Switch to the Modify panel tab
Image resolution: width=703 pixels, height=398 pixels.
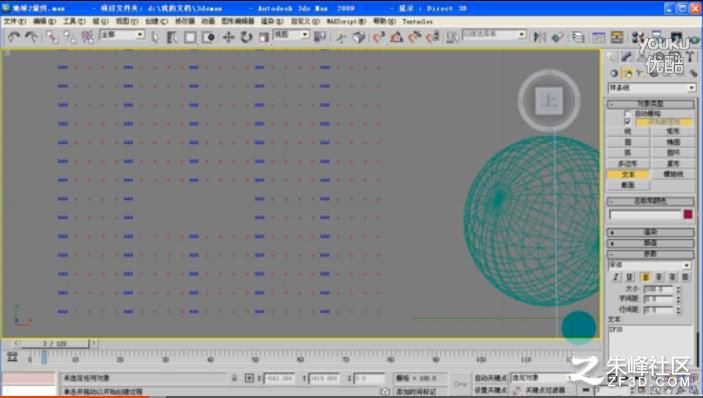click(626, 57)
